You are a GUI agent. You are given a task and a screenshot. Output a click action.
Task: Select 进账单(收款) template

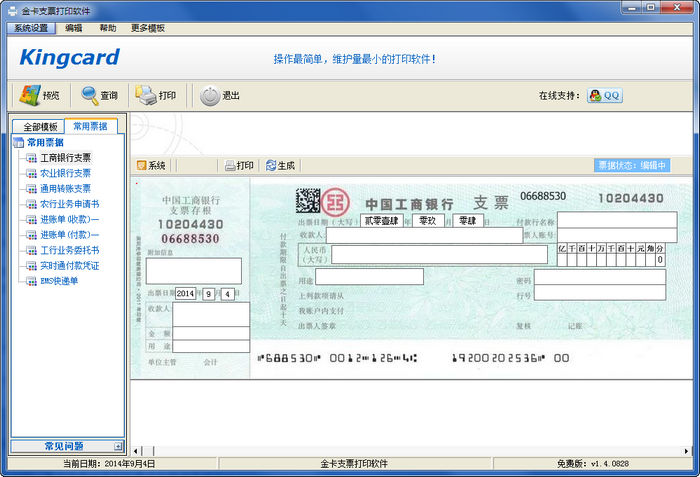click(x=70, y=219)
